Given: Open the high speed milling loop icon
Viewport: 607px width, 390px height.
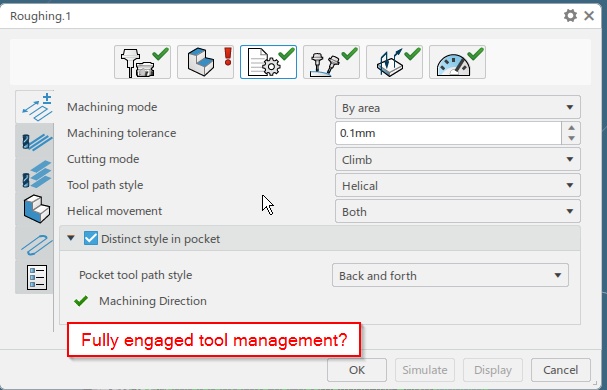Looking at the screenshot, I should (x=36, y=244).
